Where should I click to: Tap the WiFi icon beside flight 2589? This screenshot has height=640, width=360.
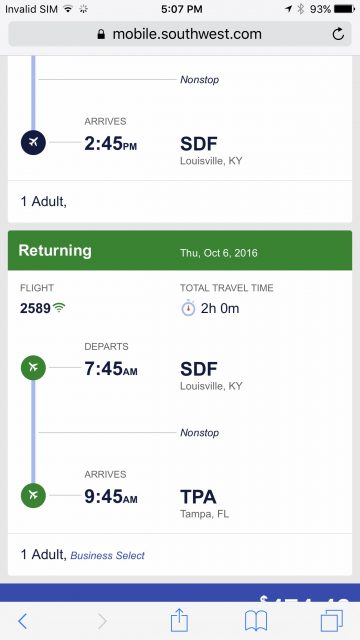(x=59, y=308)
